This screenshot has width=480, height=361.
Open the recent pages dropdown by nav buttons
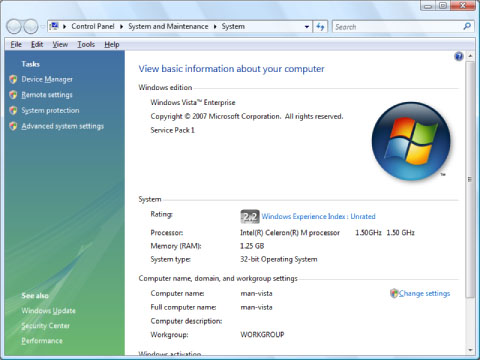pos(42,27)
